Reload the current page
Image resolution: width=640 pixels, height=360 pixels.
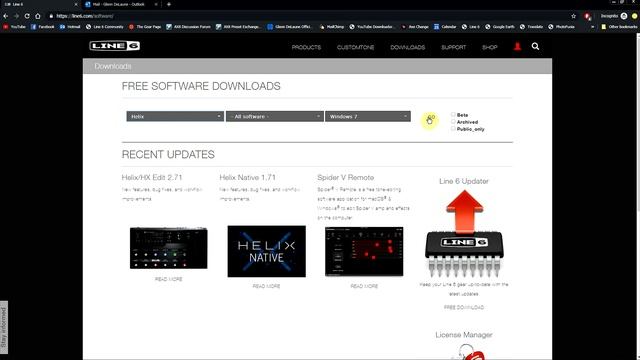(27, 16)
